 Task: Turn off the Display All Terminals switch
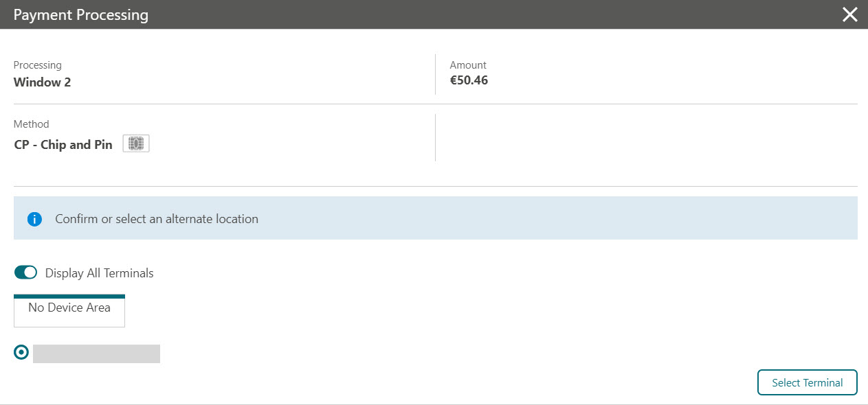click(x=25, y=273)
